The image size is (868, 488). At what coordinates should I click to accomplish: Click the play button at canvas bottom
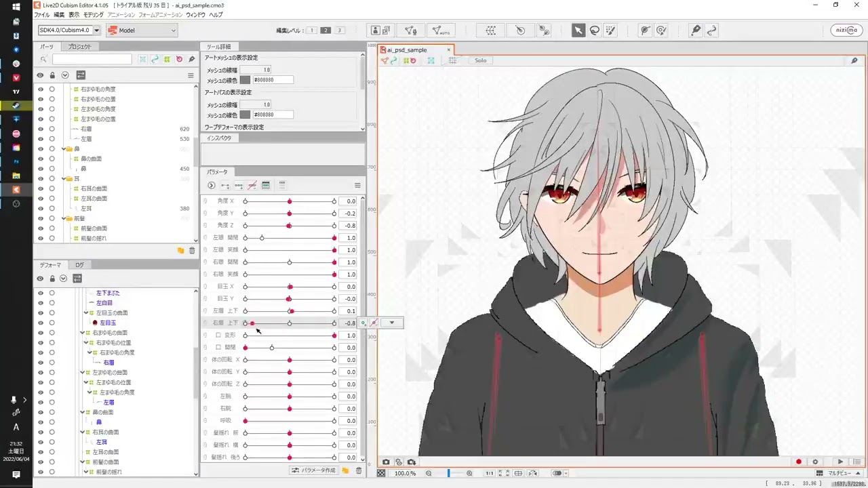[x=841, y=462]
